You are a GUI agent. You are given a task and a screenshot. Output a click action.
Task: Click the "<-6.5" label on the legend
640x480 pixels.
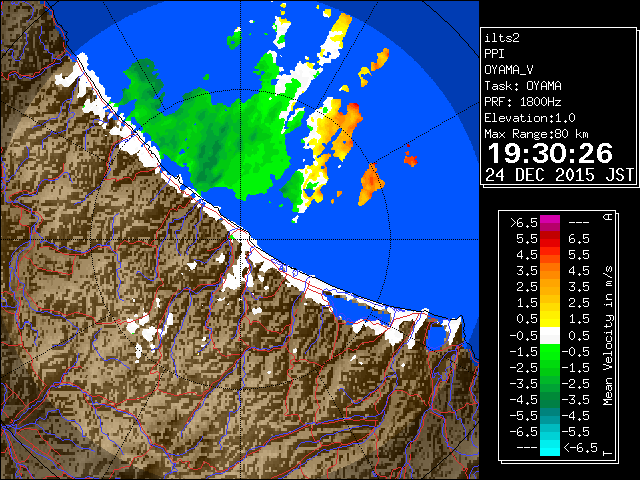click(580, 448)
